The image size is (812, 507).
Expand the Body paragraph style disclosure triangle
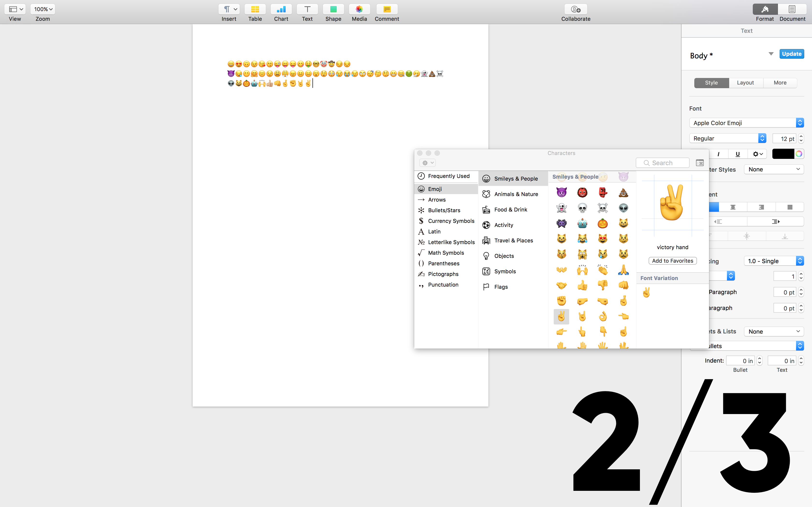(x=771, y=54)
